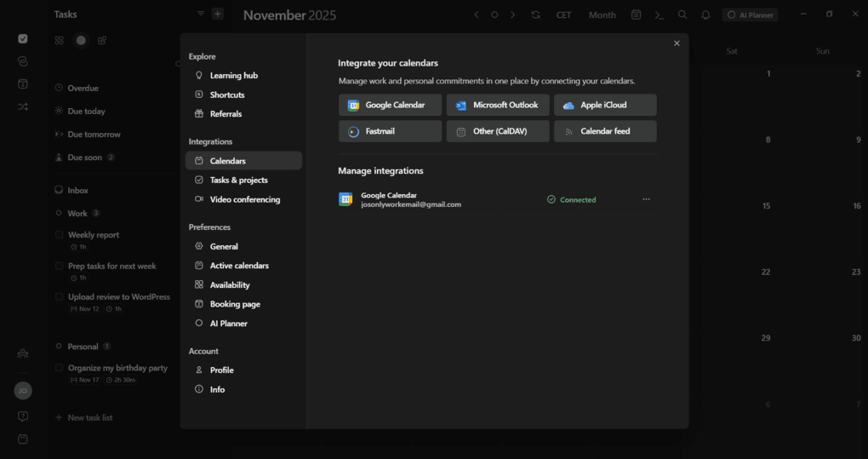Select November 15 in the calendar
This screenshot has width=868, height=459.
click(766, 206)
